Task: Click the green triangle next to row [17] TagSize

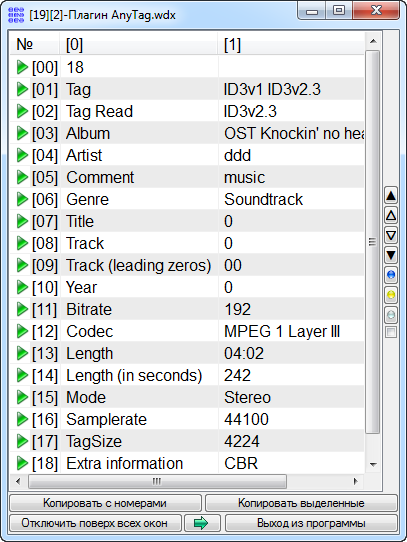Action: 22,441
